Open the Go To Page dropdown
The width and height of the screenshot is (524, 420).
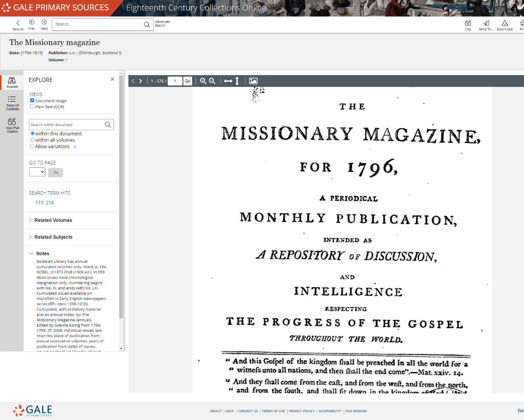pos(37,172)
